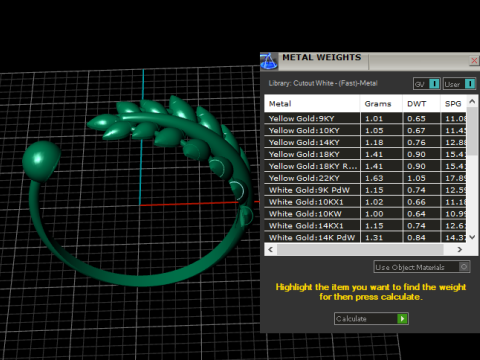
Task: Sort by the SPG column header
Action: click(453, 104)
